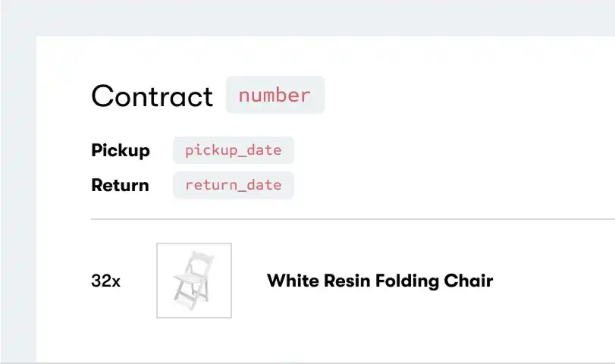Click the chair product thumbnail image

tap(194, 281)
